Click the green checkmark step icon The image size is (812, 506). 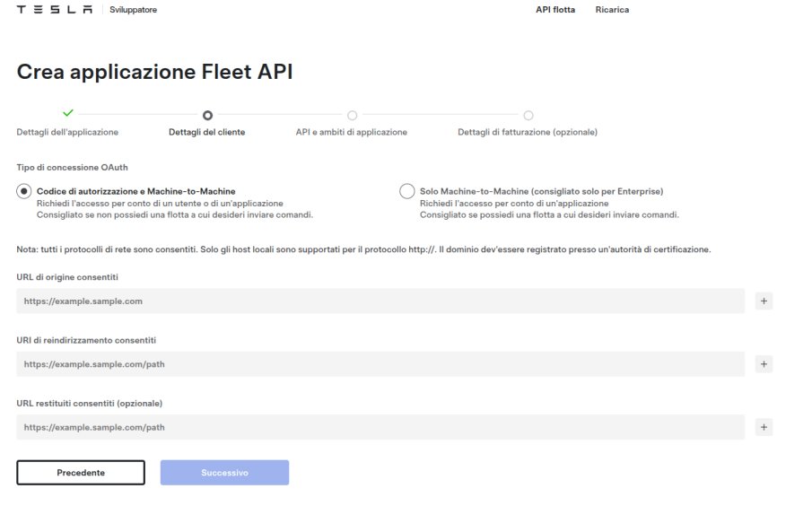pos(67,113)
